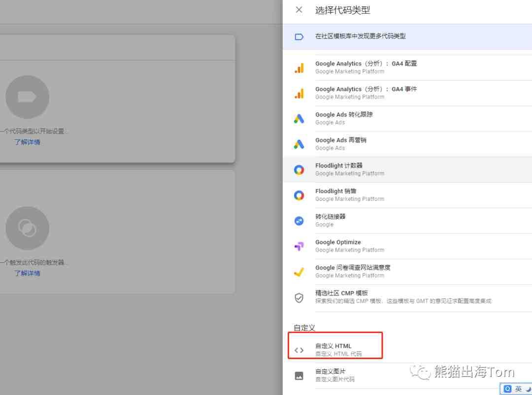Select 转化链接器 tag type
Image resolution: width=532 pixels, height=395 pixels.
(407, 221)
